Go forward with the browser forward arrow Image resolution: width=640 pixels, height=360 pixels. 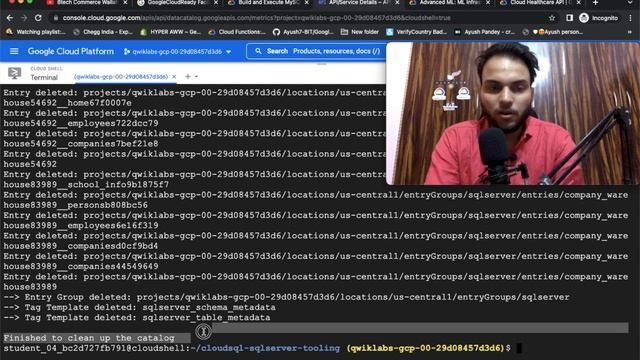[24, 18]
